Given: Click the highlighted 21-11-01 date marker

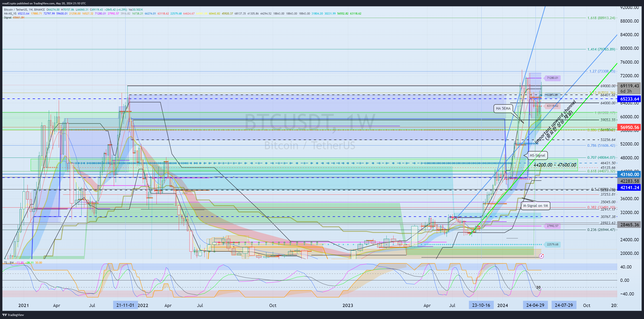Looking at the screenshot, I should 125,305.
